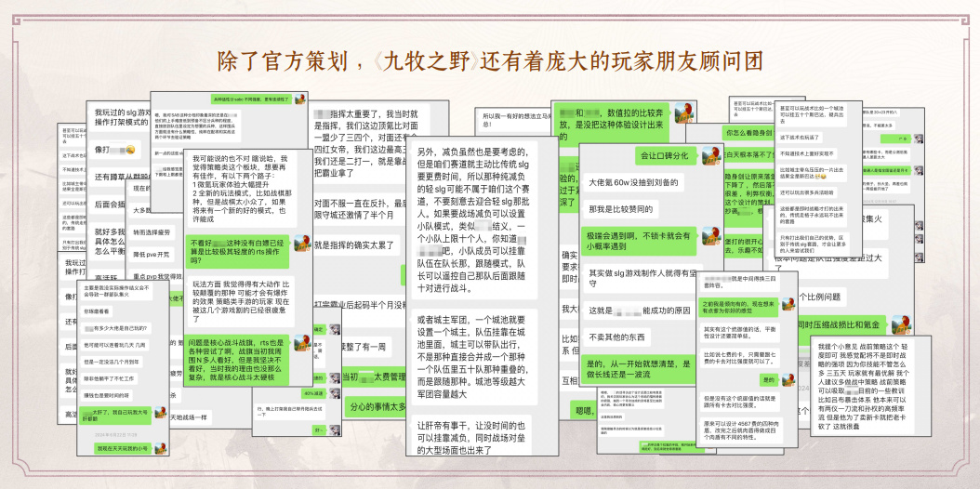Viewport: 980px width, 489px height.
Task: Select the '不卖其他的东西' message bubble
Action: (617, 337)
